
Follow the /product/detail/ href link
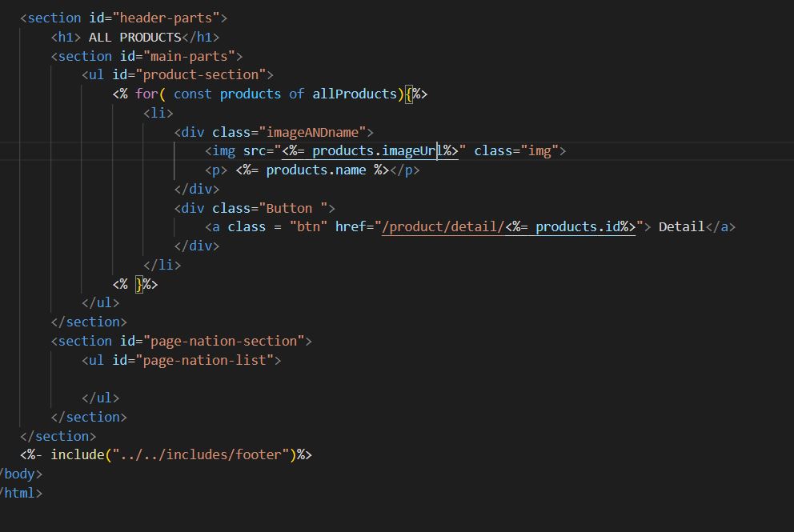pyautogui.click(x=443, y=226)
